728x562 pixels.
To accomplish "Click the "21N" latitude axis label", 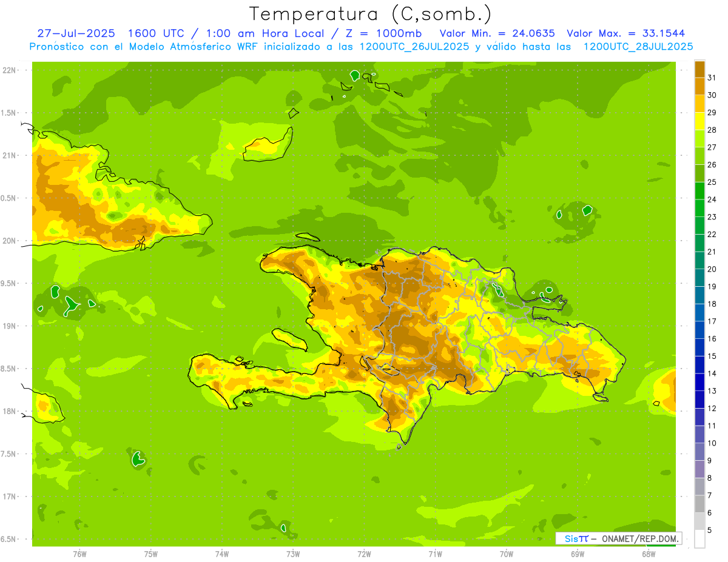I will (x=10, y=155).
